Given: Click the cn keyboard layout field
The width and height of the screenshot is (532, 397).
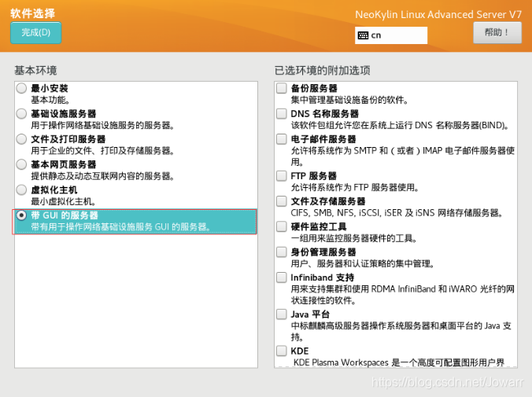Looking at the screenshot, I should pyautogui.click(x=391, y=35).
